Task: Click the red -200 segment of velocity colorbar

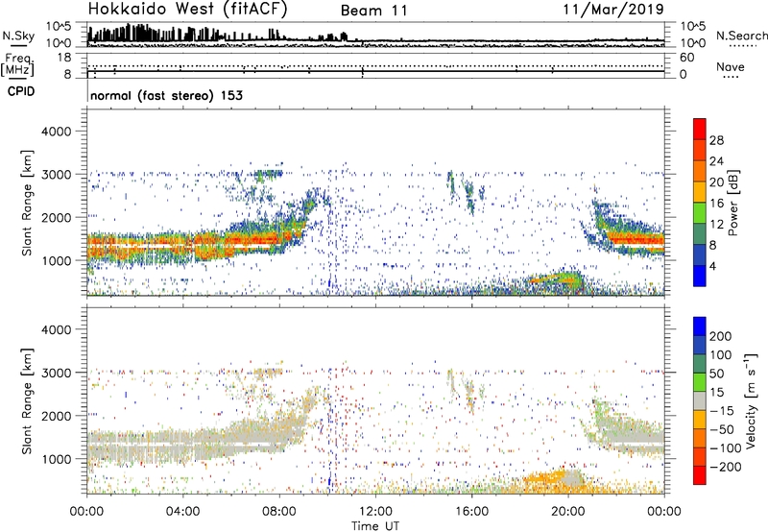Action: point(700,475)
